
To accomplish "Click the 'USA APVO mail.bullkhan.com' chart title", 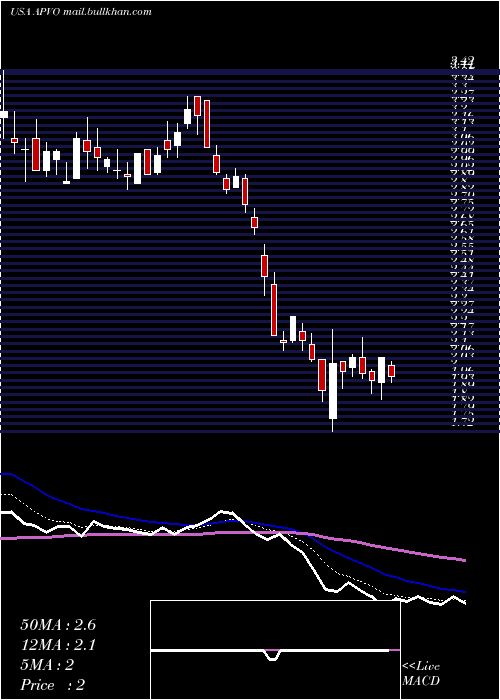I will pyautogui.click(x=80, y=12).
